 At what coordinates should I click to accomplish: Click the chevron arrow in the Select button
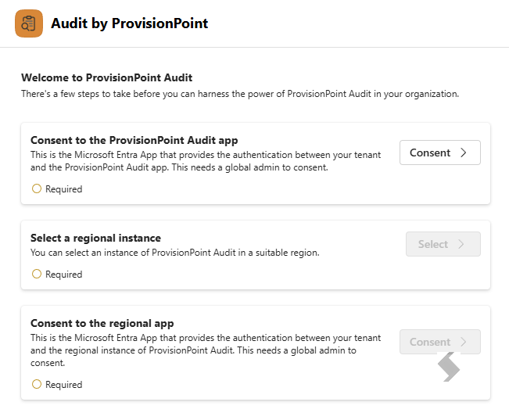tap(461, 244)
